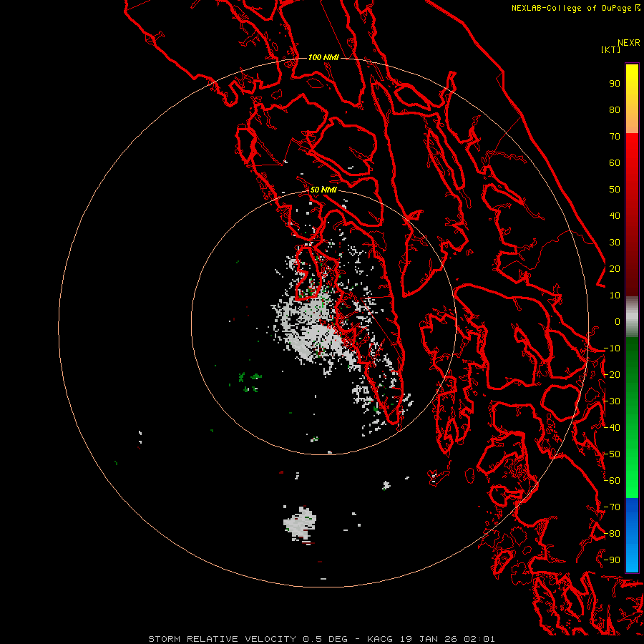644x644 pixels.
Task: Click the -10 knot scale label
Action: (x=612, y=348)
